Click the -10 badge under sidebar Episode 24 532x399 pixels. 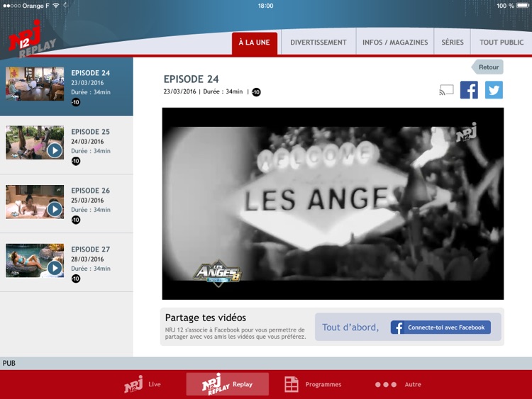click(76, 102)
